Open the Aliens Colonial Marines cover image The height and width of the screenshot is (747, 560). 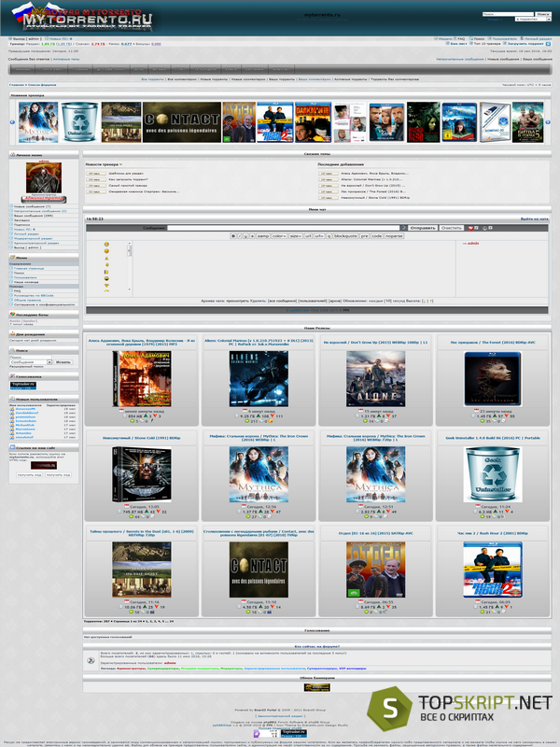259,379
